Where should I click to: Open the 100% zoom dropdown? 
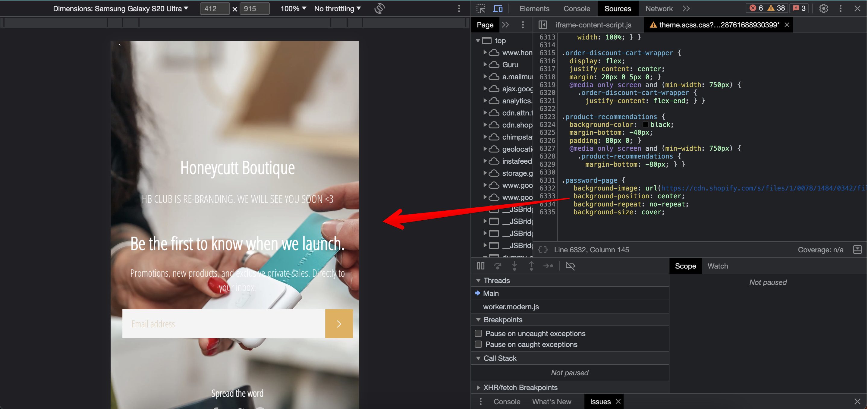point(293,8)
